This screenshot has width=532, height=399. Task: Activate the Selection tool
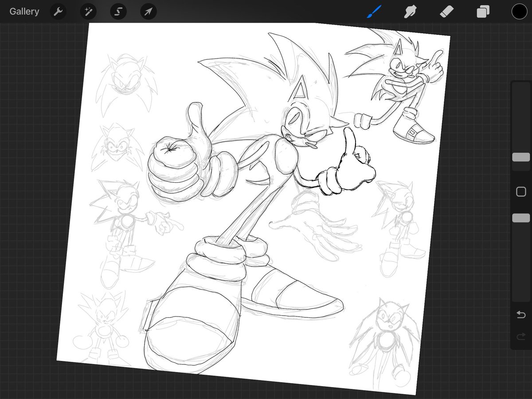tap(118, 12)
